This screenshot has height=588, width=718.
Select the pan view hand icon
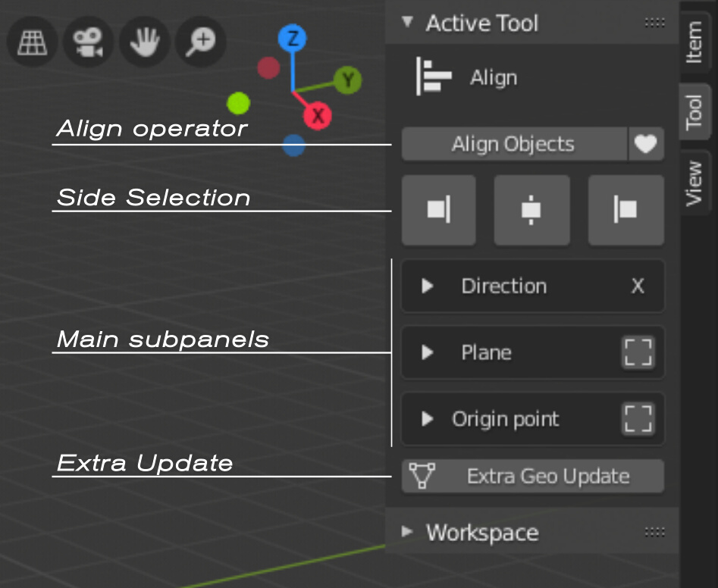pyautogui.click(x=144, y=42)
